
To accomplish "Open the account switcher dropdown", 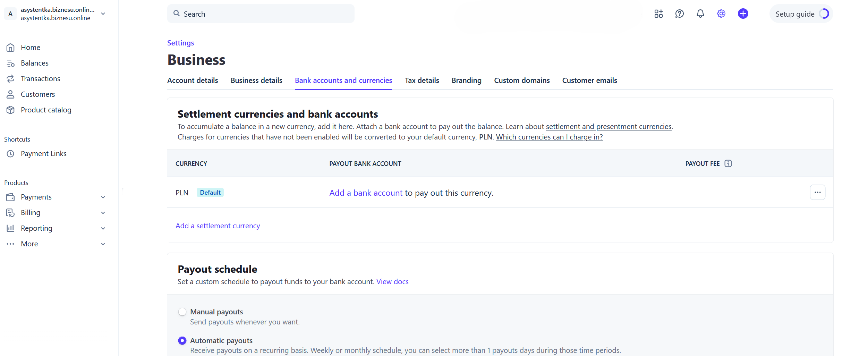I will coord(103,14).
